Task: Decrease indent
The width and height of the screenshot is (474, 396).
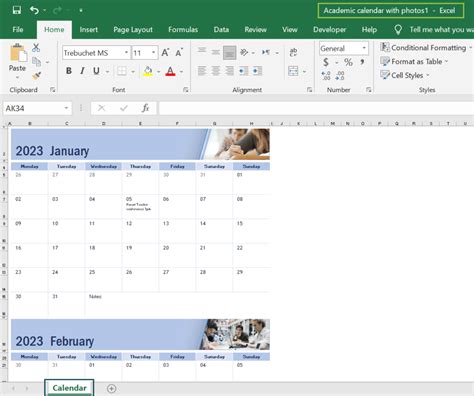Action: pyautogui.click(x=243, y=71)
